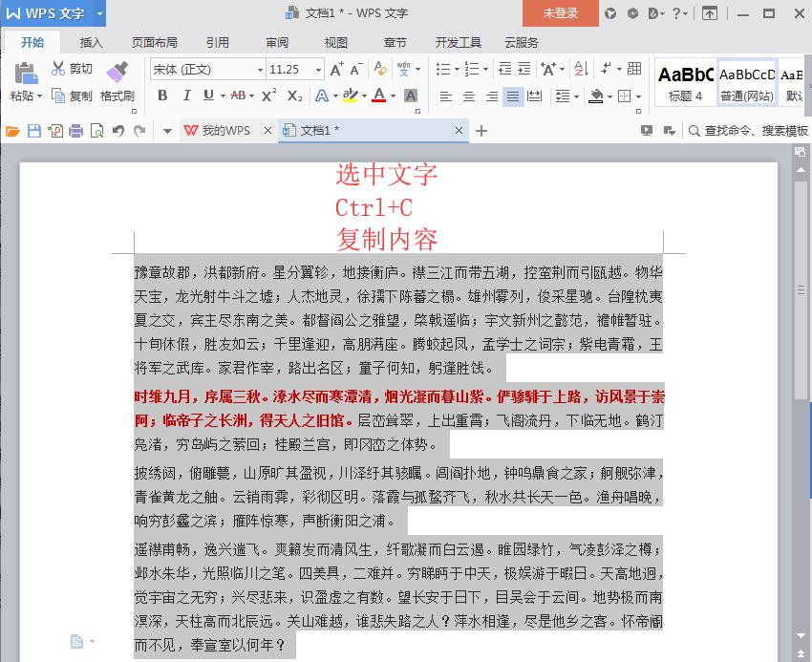
Task: Sort paragraphs with the A-Z sort icon
Action: 579,69
